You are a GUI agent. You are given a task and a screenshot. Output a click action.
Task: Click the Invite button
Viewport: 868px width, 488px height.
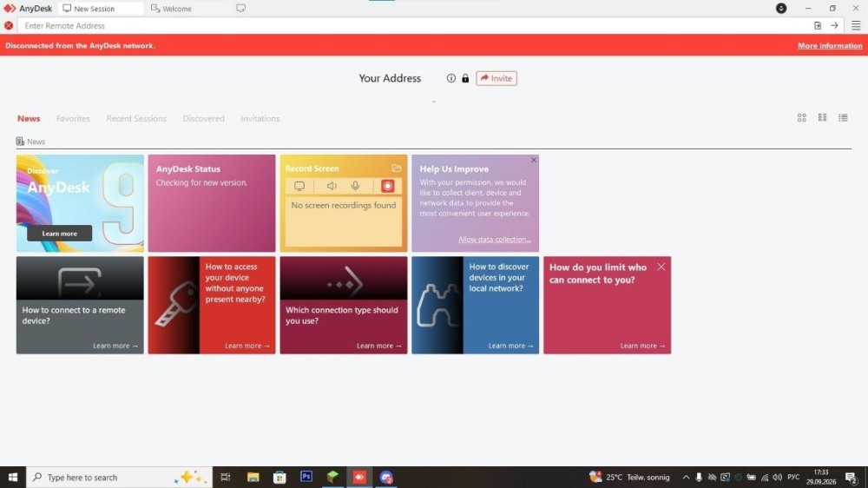(496, 78)
